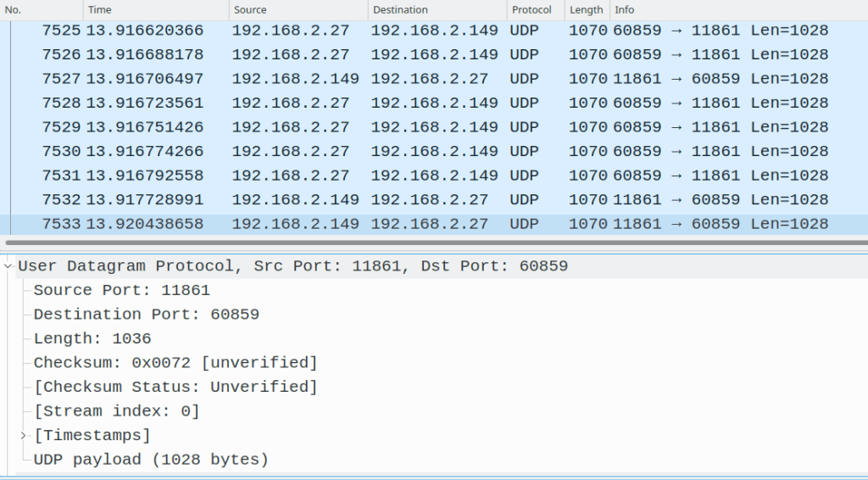Select the Length: 1036 field
Screen dimensions: 868x480
click(92, 339)
